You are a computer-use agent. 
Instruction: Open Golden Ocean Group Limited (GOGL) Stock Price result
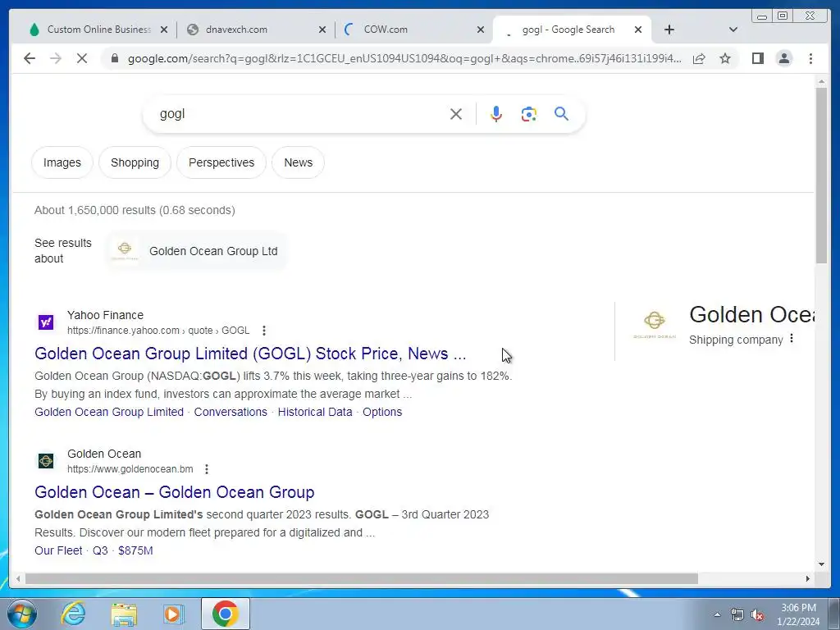pos(250,354)
